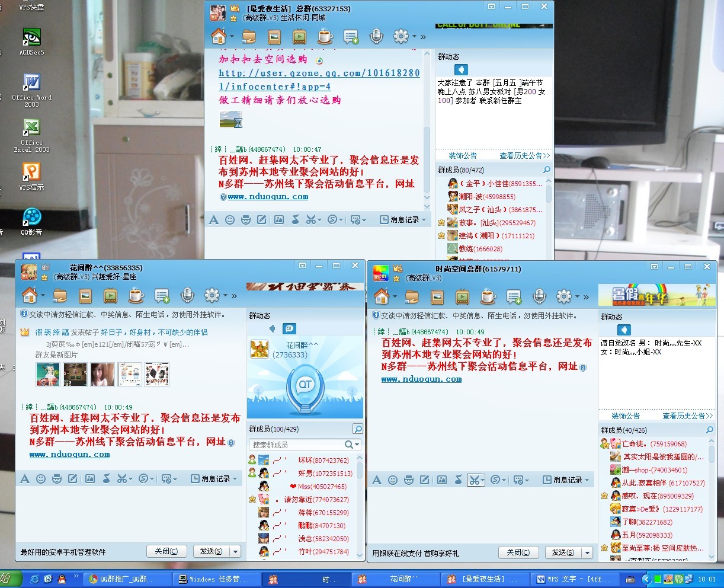Click 发送 button in 花间醉 window
This screenshot has height=588, width=724.
point(212,551)
